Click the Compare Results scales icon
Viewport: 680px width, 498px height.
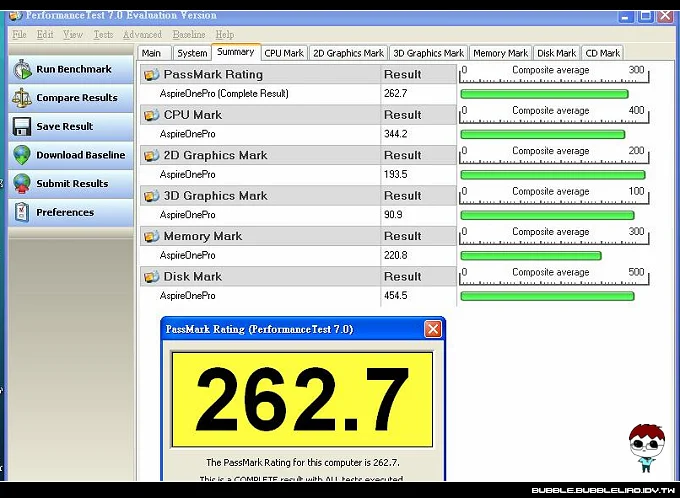click(22, 98)
